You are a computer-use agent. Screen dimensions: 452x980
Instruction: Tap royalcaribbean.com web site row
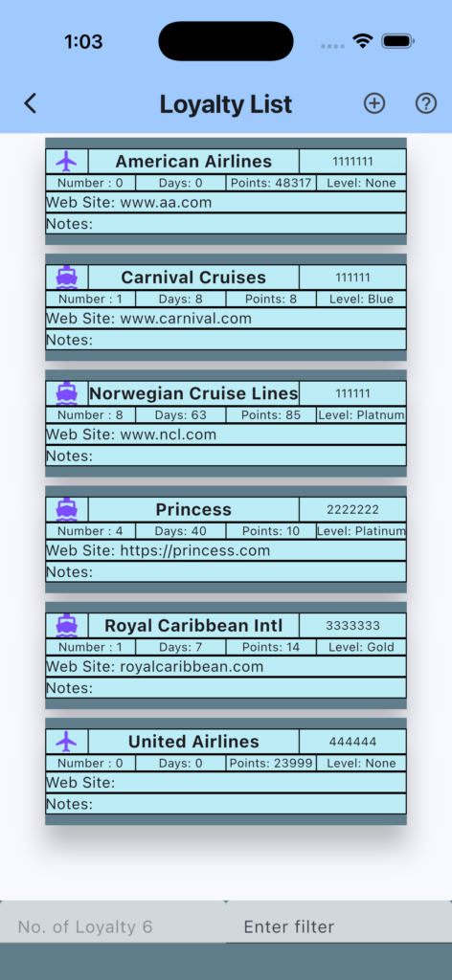pos(226,666)
